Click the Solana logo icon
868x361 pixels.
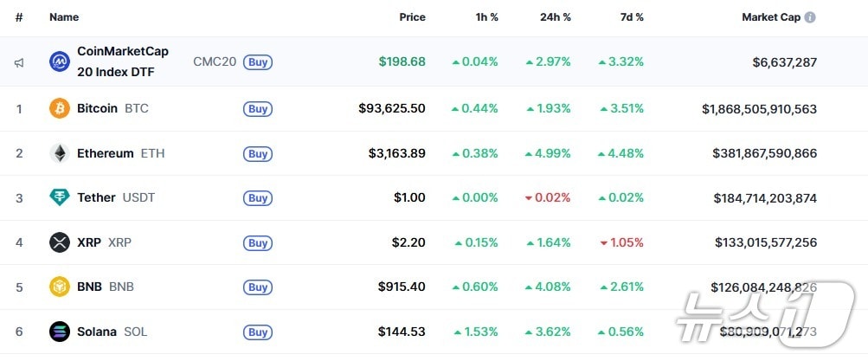tap(60, 332)
